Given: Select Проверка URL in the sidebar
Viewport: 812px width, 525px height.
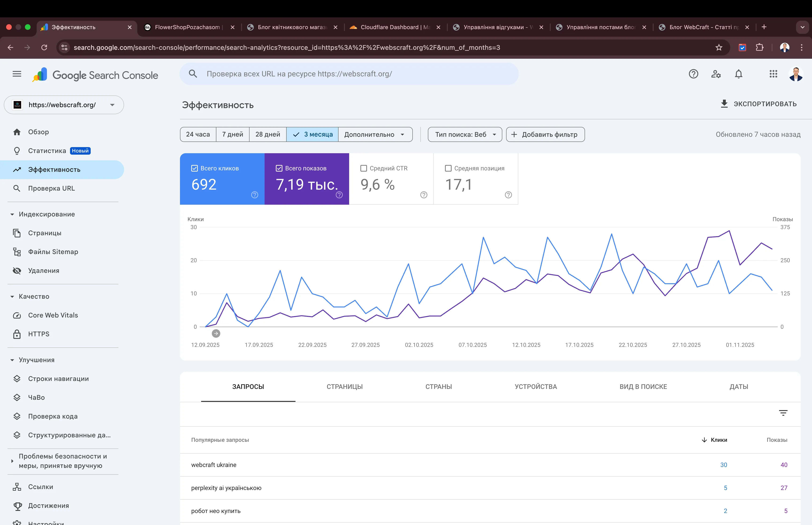Looking at the screenshot, I should [51, 188].
